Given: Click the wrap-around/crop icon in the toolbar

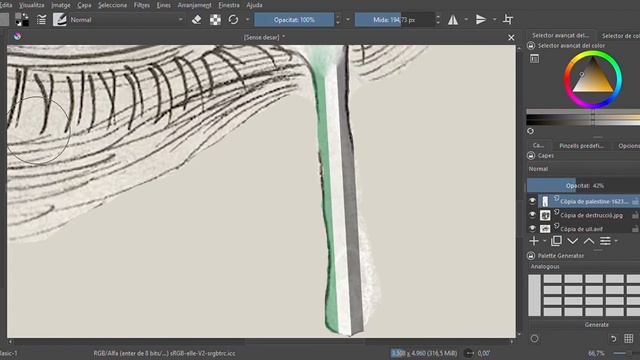Looking at the screenshot, I should coord(508,19).
